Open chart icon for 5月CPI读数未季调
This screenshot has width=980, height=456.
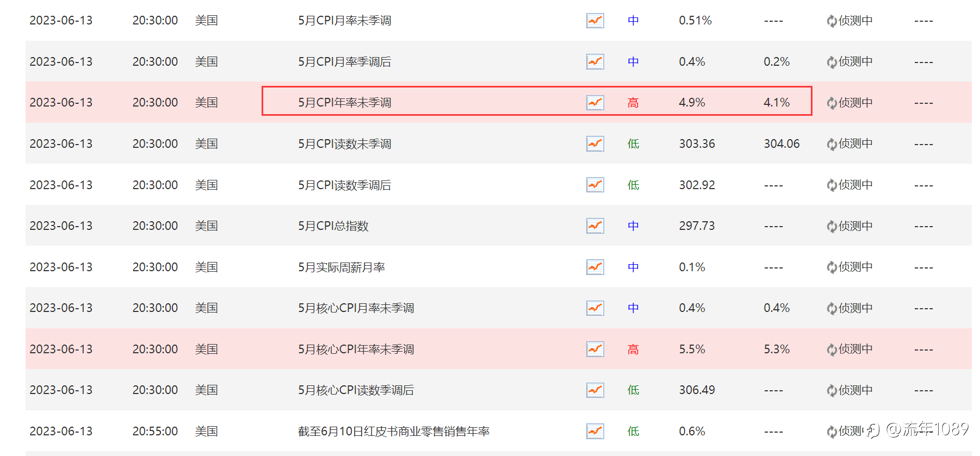point(595,143)
